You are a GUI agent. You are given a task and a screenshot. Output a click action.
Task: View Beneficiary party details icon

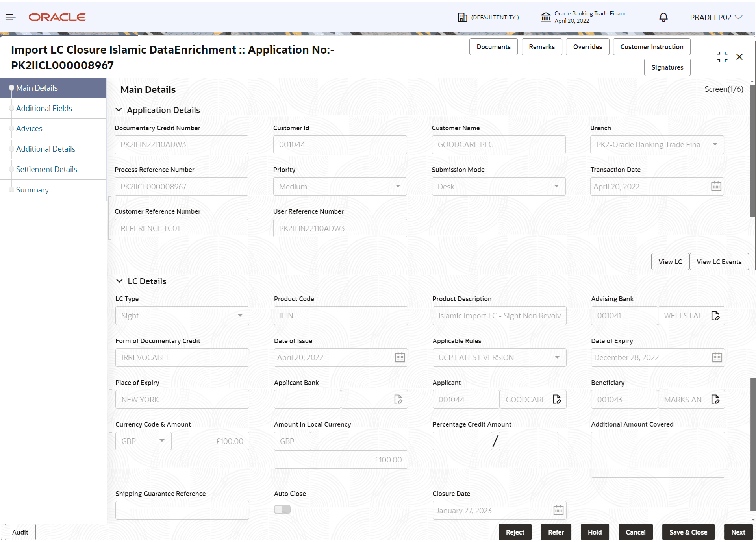coord(716,399)
